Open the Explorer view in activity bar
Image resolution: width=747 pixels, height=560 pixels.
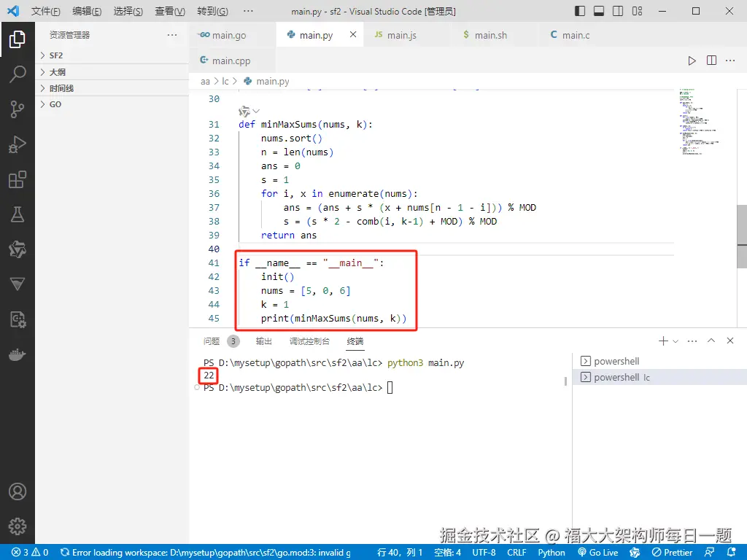(18, 39)
